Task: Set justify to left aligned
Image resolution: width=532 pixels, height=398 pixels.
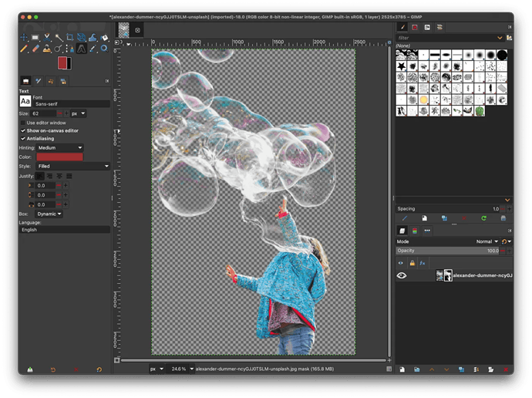Action: [x=39, y=176]
